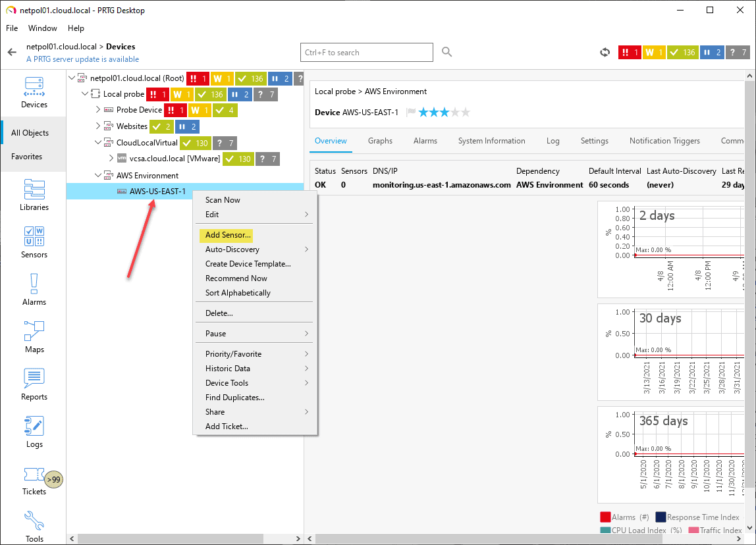The image size is (756, 545).
Task: Expand the Websites group
Action: point(98,126)
